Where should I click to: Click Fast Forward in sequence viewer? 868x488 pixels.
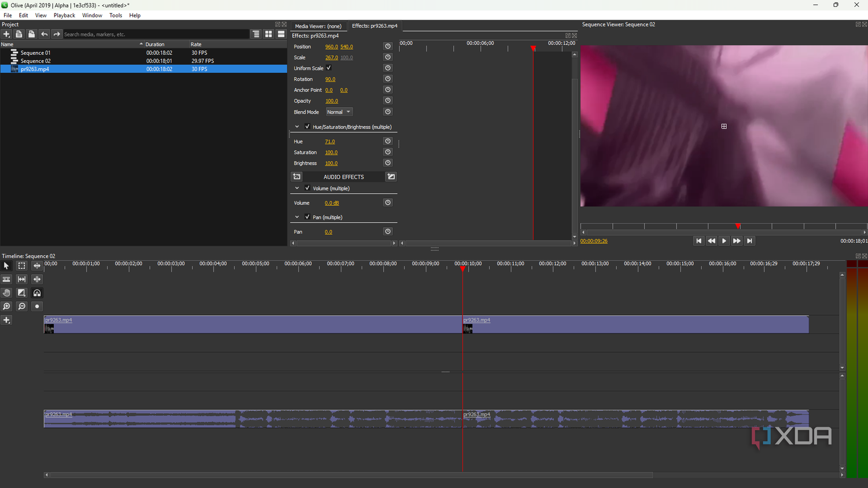[x=737, y=241]
